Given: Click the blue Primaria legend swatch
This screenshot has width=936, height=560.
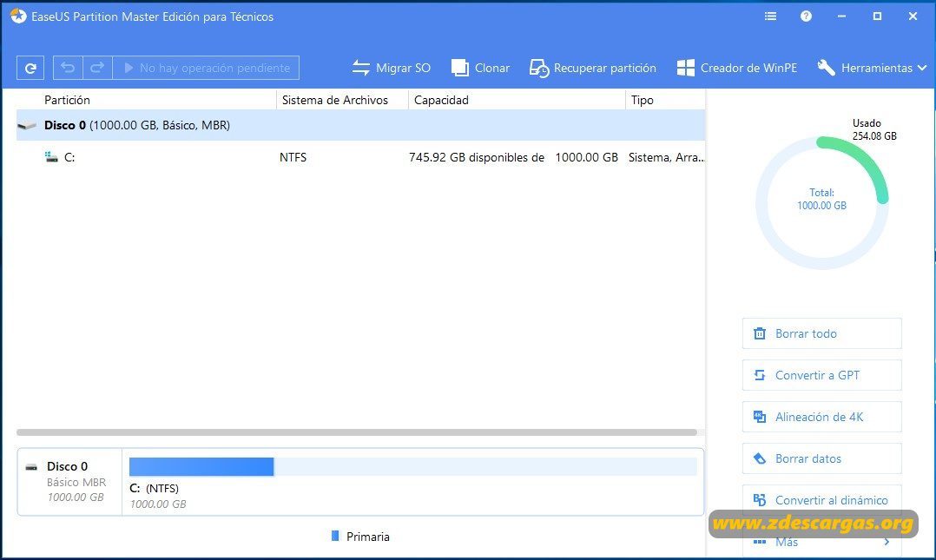Looking at the screenshot, I should pyautogui.click(x=335, y=536).
